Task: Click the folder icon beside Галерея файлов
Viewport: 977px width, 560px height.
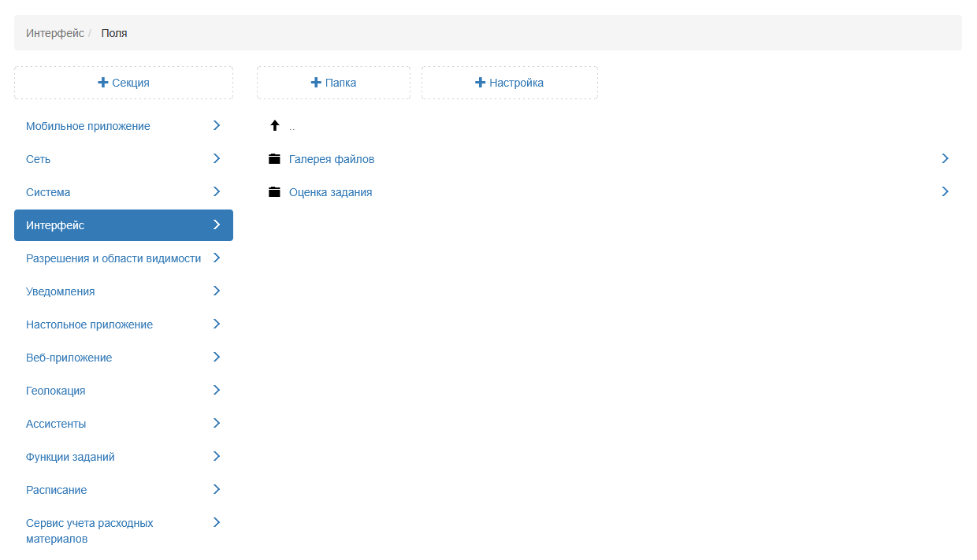Action: (x=274, y=159)
